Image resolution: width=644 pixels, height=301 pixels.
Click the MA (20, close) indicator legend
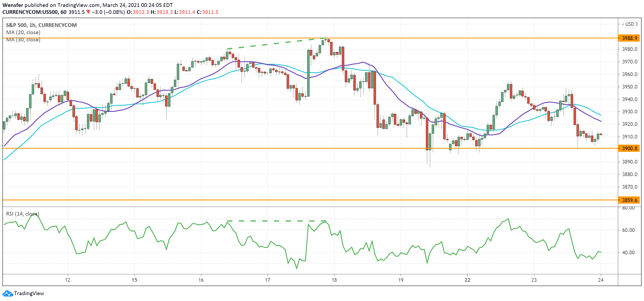pyautogui.click(x=23, y=32)
